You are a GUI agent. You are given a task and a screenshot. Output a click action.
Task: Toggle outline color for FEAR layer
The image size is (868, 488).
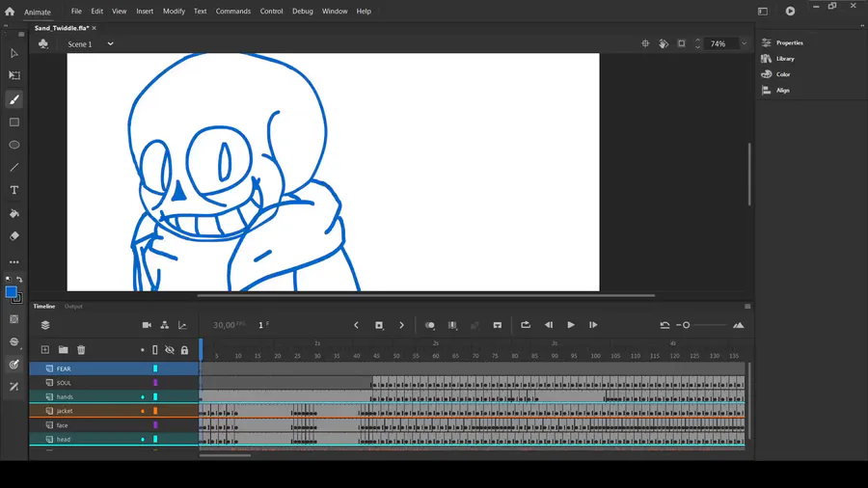coord(155,368)
